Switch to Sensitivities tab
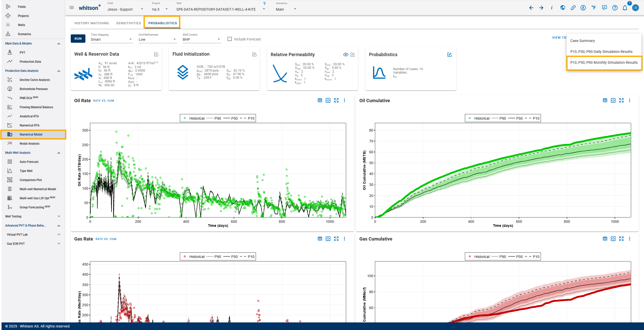The height and width of the screenshot is (330, 644). click(x=129, y=23)
